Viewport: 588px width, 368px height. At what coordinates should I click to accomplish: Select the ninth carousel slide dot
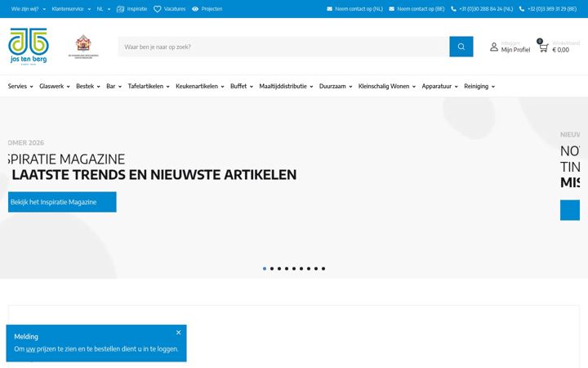click(323, 268)
